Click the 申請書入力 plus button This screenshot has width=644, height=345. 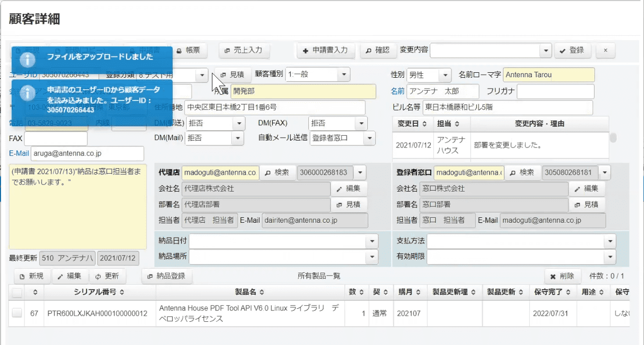(326, 50)
